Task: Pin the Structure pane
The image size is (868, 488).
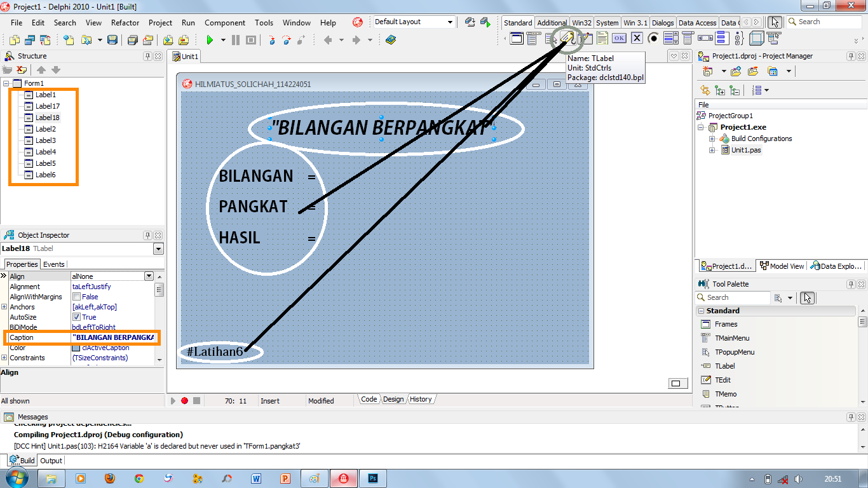Action: (148, 56)
